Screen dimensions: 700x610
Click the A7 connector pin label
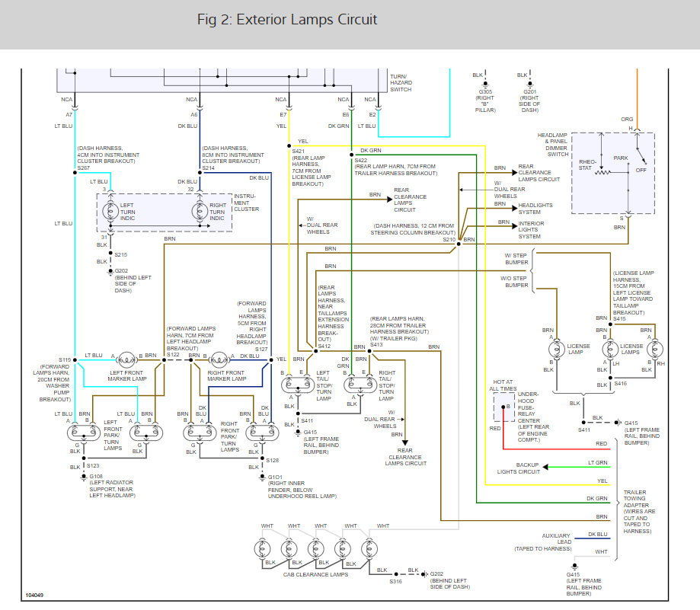point(69,115)
